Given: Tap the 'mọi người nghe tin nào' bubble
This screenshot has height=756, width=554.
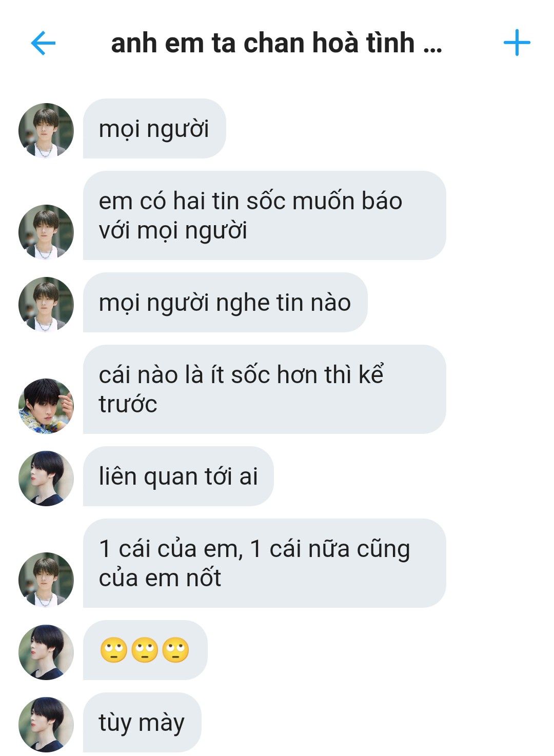Looking at the screenshot, I should [x=225, y=302].
